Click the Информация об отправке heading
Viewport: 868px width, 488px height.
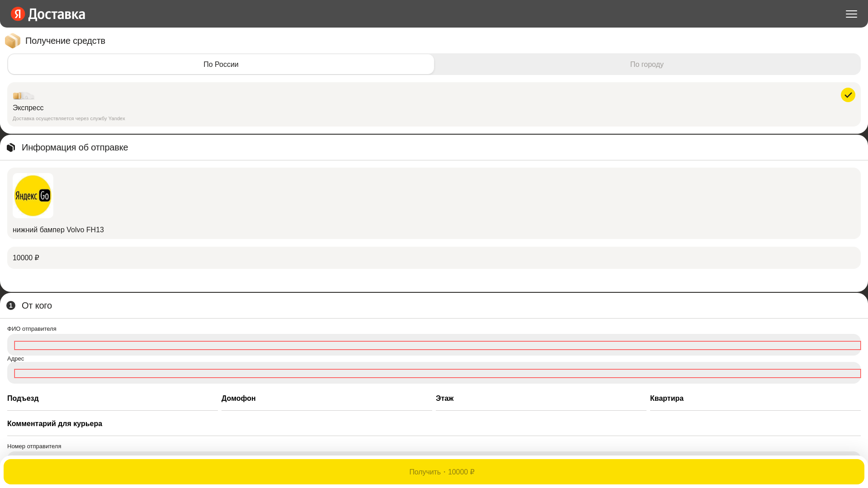click(75, 147)
